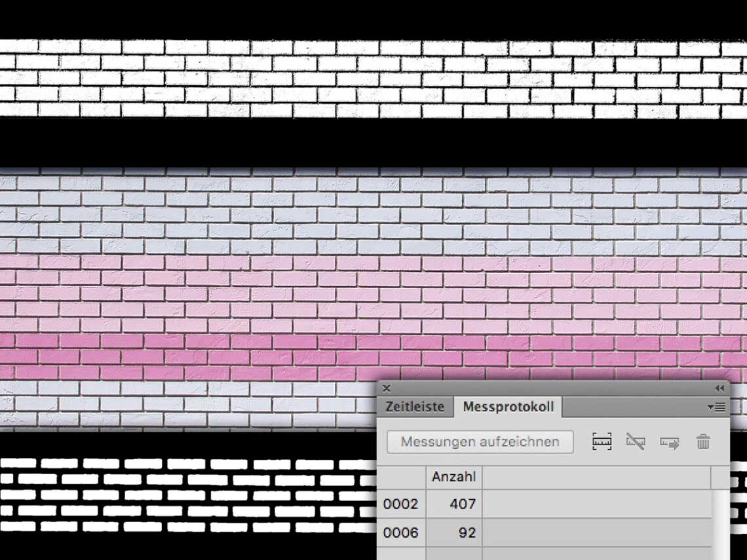Viewport: 747px width, 560px height.
Task: Click the trash icon to delete measurements
Action: pos(703,442)
